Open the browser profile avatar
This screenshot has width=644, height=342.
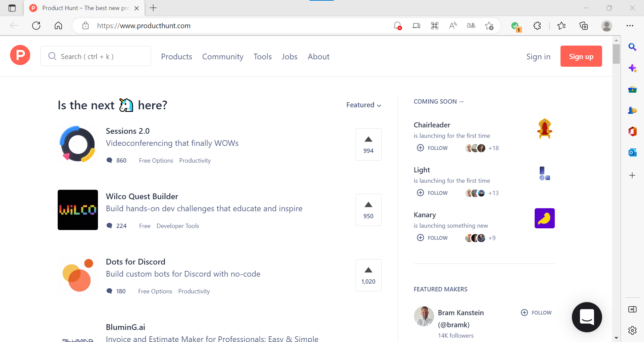tap(606, 25)
